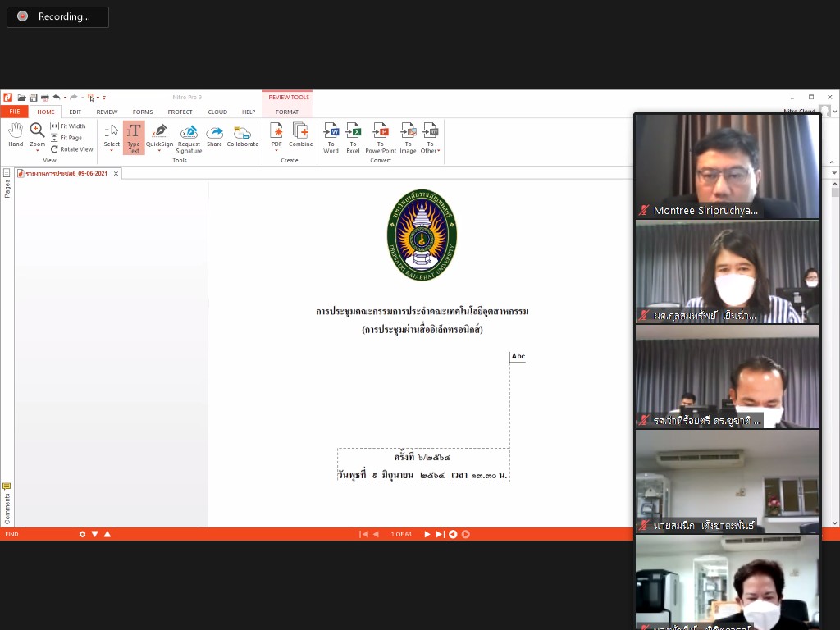This screenshot has width=840, height=630.
Task: Open the select-tool quick access icon
Action: [x=91, y=98]
